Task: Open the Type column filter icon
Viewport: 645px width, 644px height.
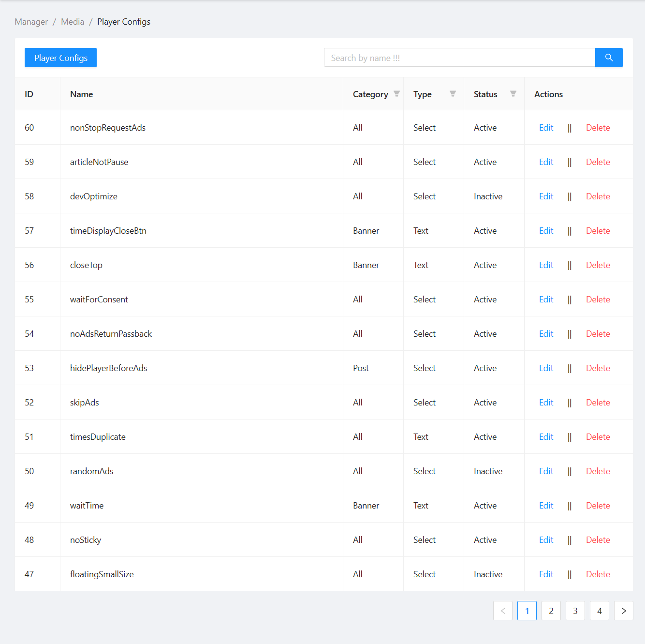Action: (x=453, y=94)
